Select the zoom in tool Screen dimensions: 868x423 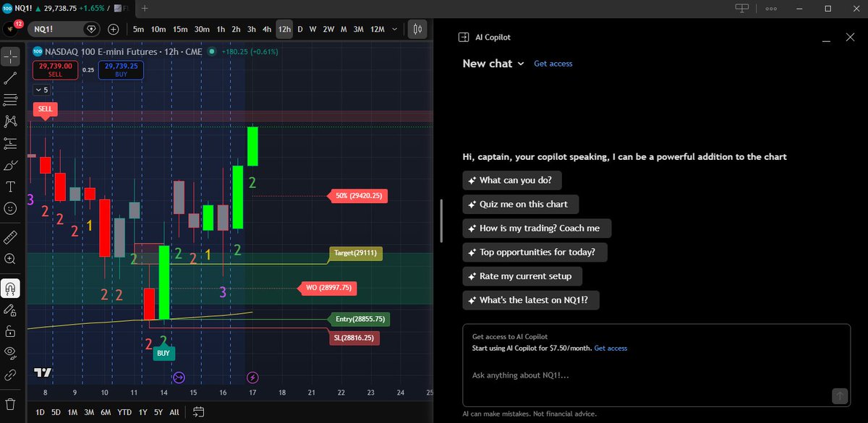(10, 259)
